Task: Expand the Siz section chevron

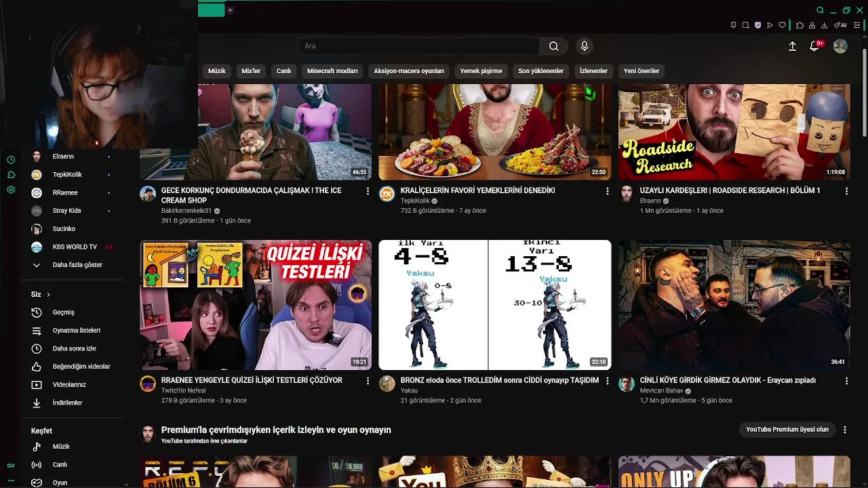Action: [48, 294]
